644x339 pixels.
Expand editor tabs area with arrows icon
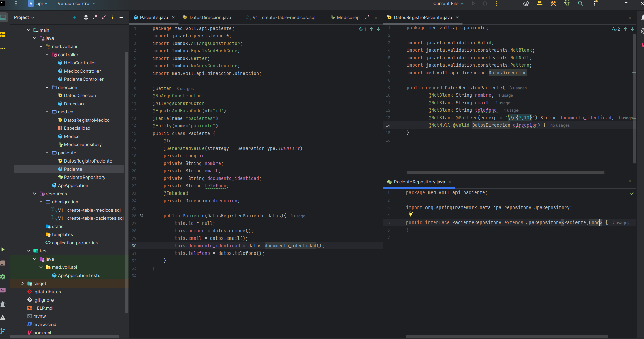pyautogui.click(x=367, y=17)
